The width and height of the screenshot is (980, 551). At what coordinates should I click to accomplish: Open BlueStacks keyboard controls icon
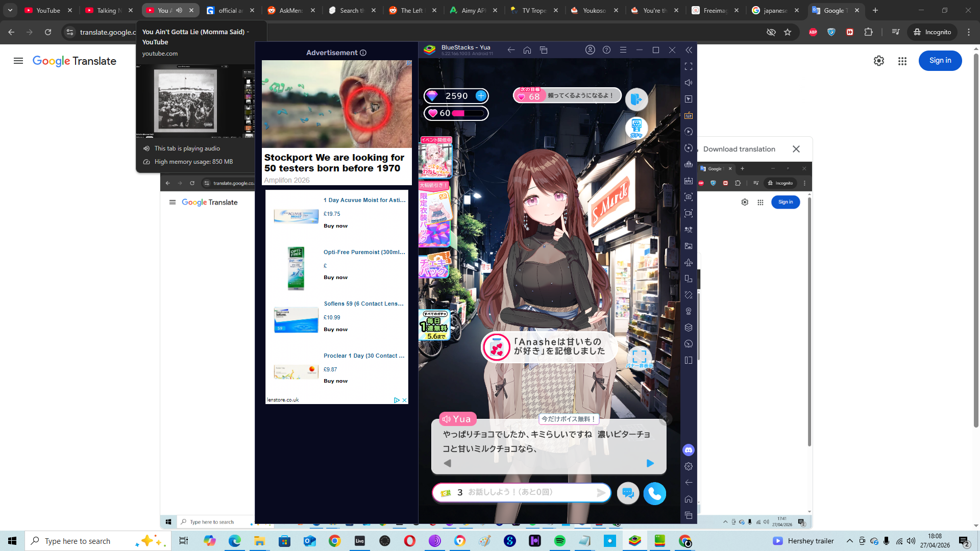(689, 115)
